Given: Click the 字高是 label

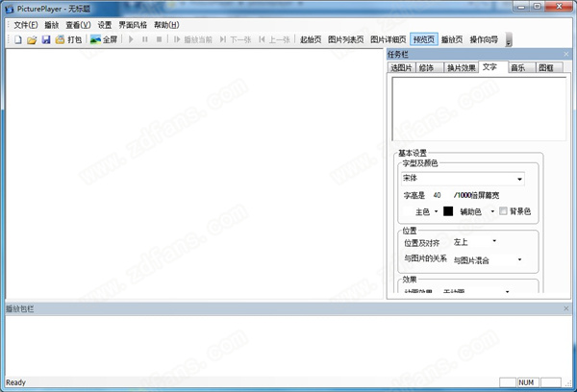Looking at the screenshot, I should pyautogui.click(x=414, y=196).
